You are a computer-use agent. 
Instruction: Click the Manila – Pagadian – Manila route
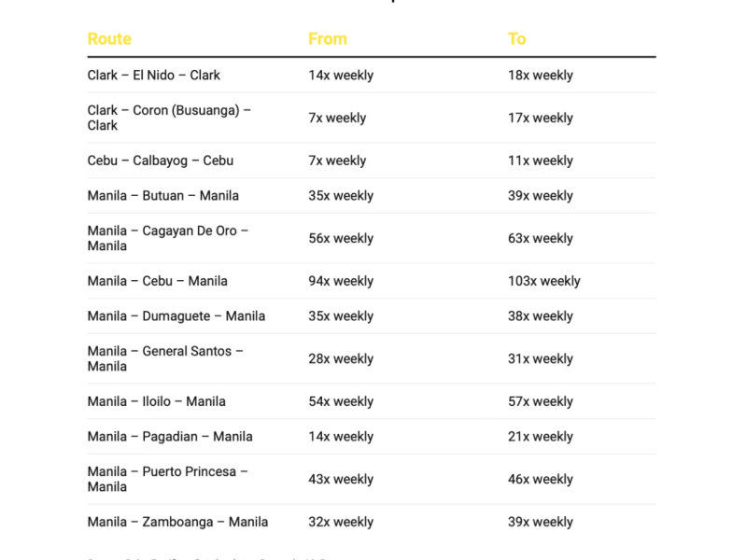tap(170, 437)
